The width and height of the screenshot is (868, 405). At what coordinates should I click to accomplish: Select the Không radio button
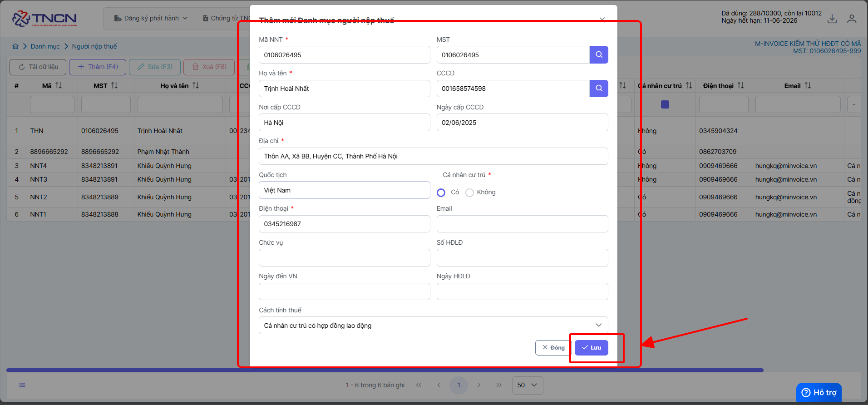tap(469, 193)
